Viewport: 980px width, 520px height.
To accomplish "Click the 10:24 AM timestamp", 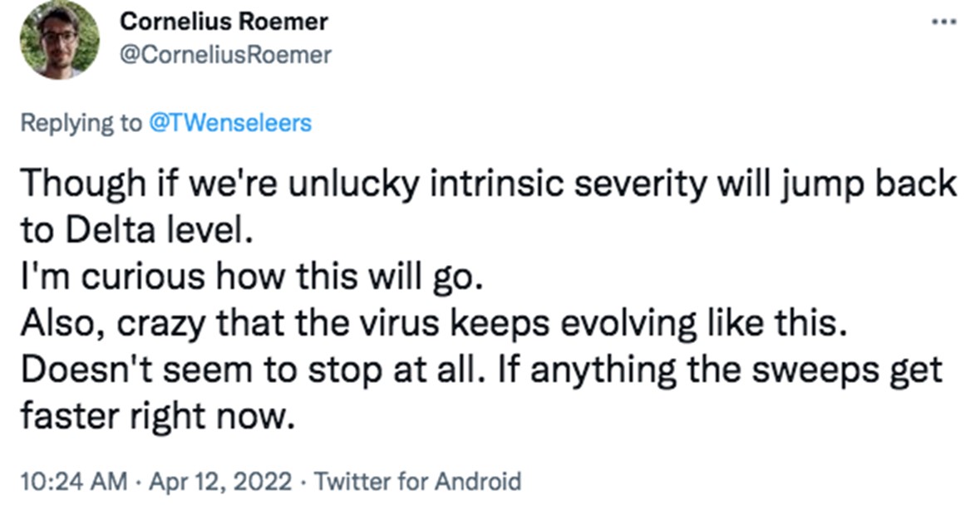I will coord(73,481).
